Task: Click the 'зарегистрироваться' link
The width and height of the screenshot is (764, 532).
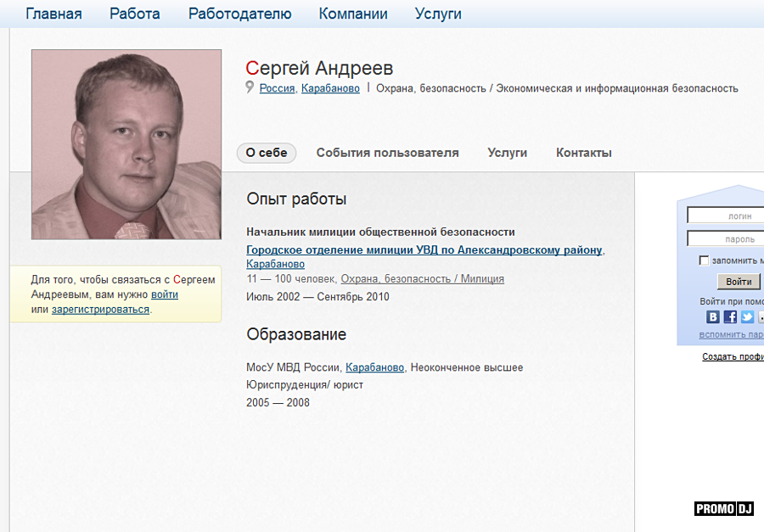Action: (100, 310)
